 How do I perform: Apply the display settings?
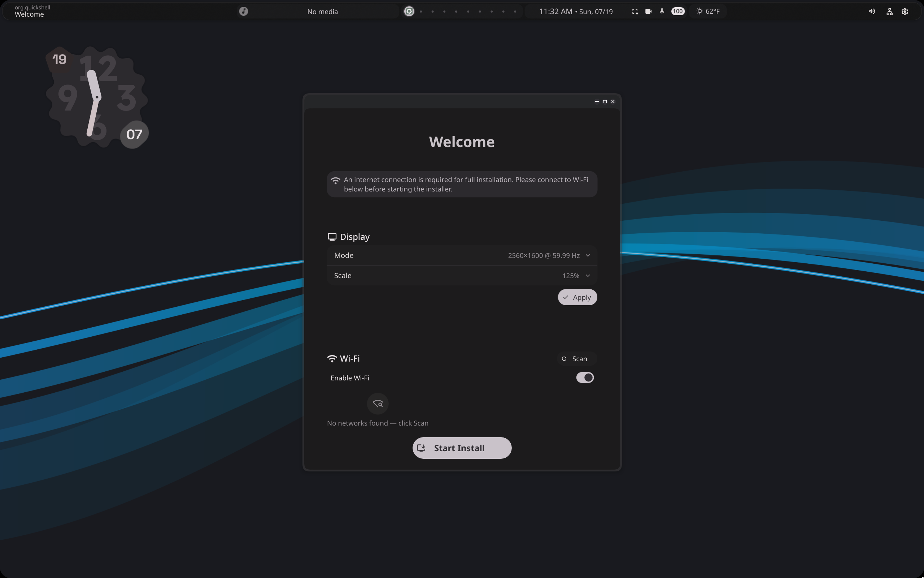[577, 297]
